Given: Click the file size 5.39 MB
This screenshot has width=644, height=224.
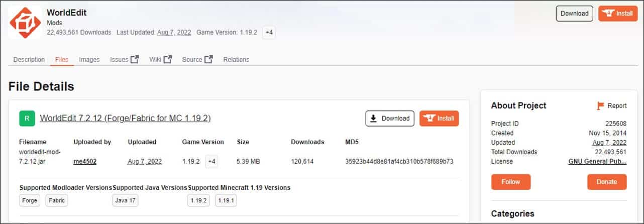Looking at the screenshot, I should click(x=248, y=162).
